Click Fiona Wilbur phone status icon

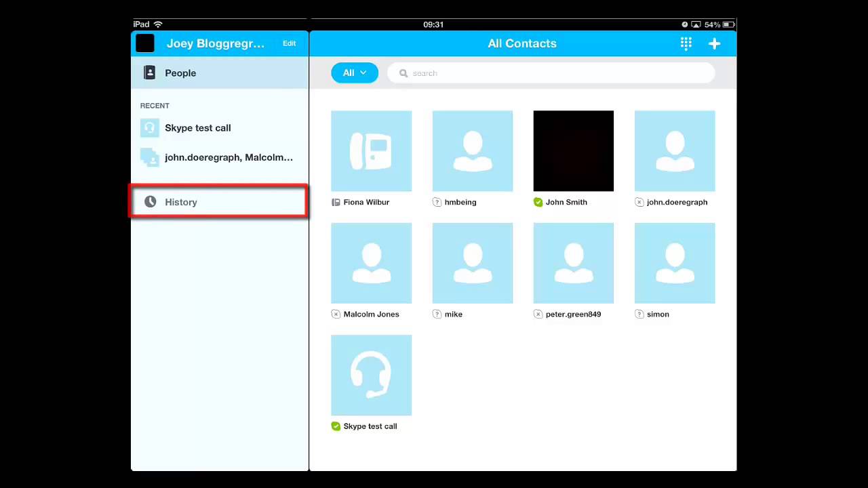[336, 202]
